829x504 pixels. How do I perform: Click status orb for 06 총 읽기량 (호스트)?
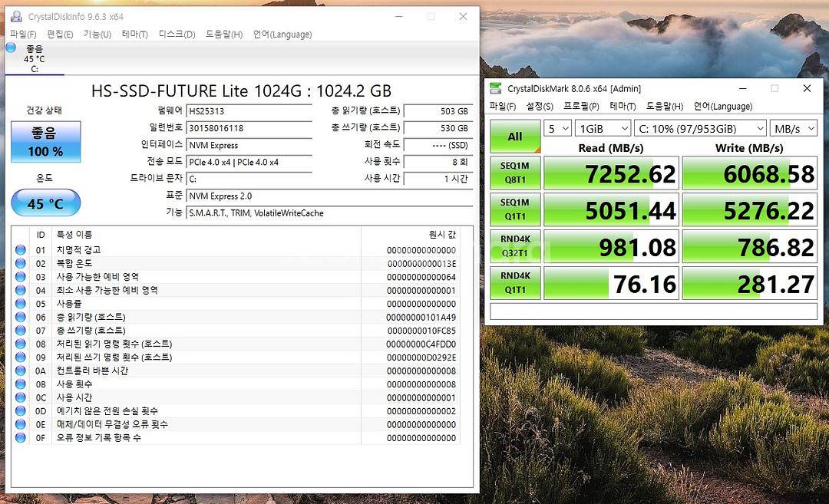(21, 317)
